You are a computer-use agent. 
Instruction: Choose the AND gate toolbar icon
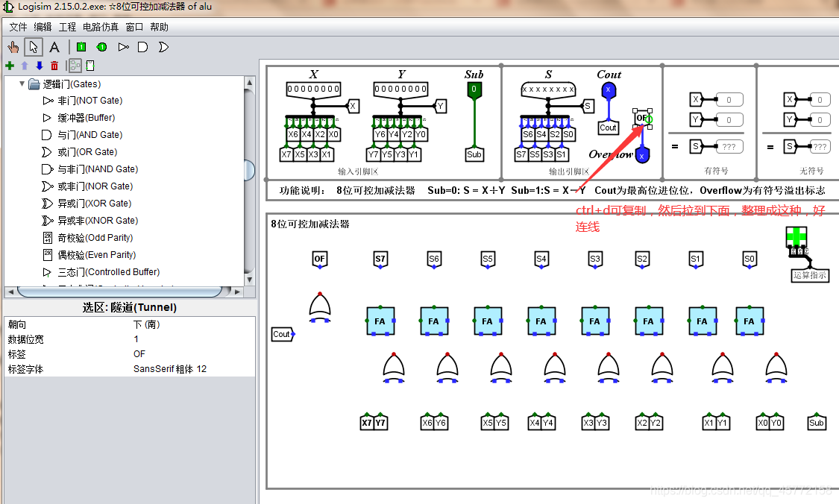coord(143,47)
